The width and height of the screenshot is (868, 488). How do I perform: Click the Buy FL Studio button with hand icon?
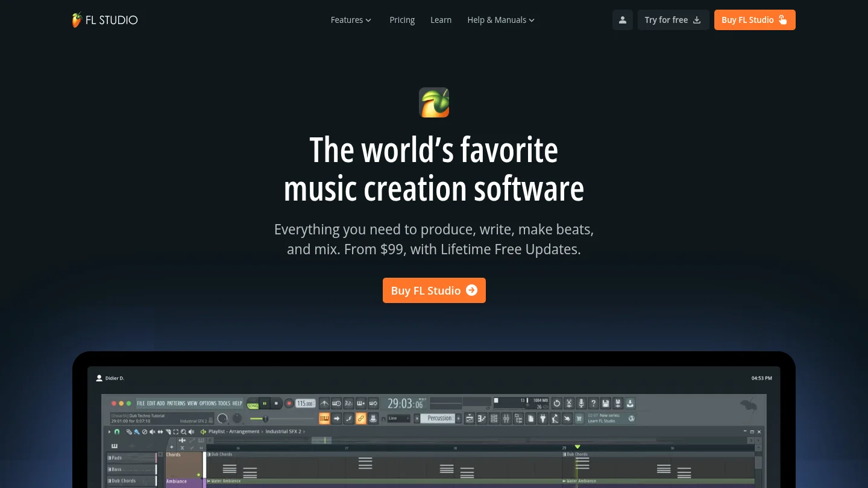[755, 20]
